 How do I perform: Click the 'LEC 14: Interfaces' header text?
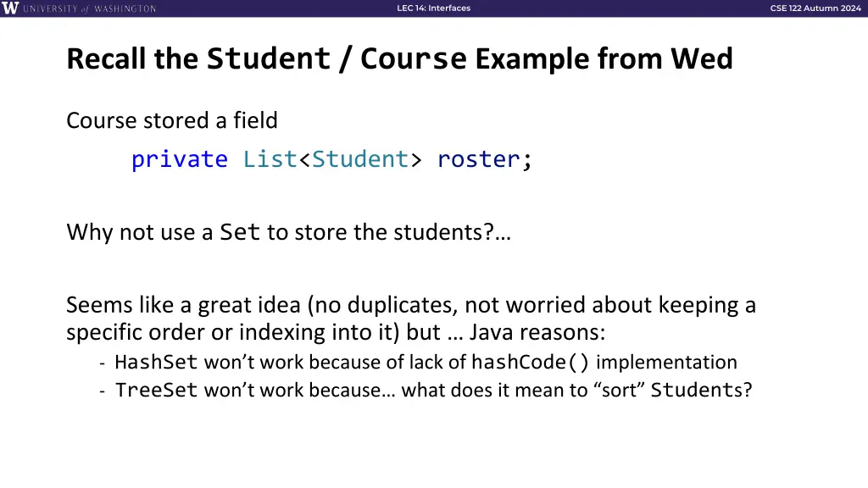(433, 8)
